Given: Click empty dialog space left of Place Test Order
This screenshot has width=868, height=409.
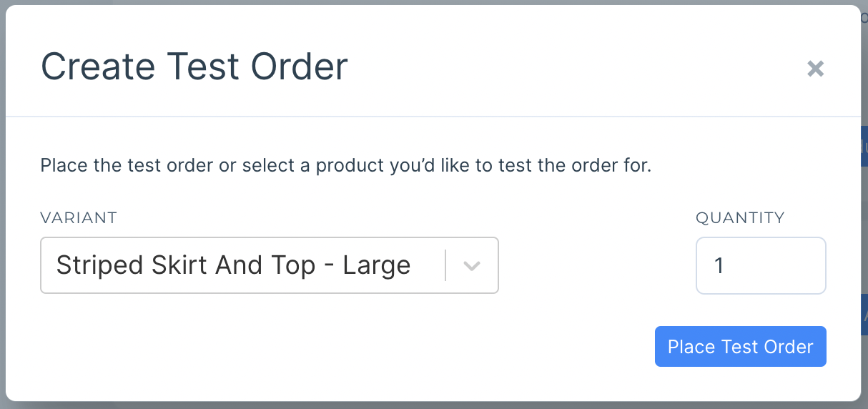Looking at the screenshot, I should pos(357,347).
